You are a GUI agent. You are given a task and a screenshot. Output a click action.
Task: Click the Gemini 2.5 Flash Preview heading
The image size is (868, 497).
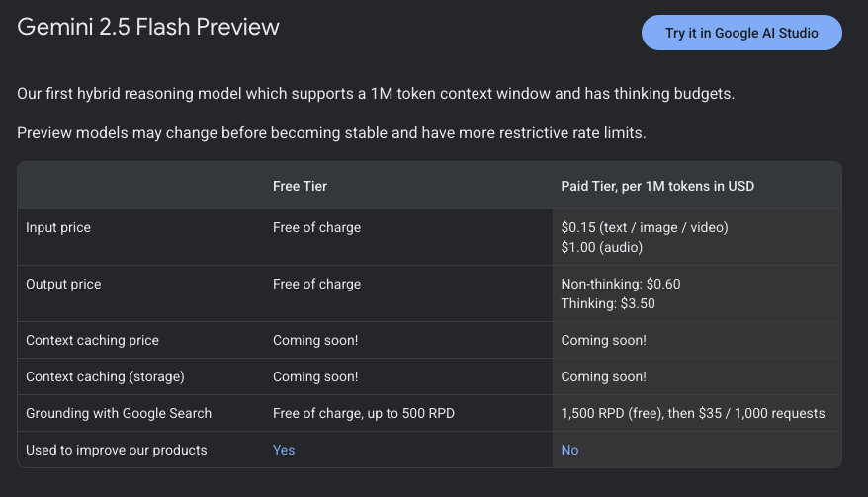[148, 27]
